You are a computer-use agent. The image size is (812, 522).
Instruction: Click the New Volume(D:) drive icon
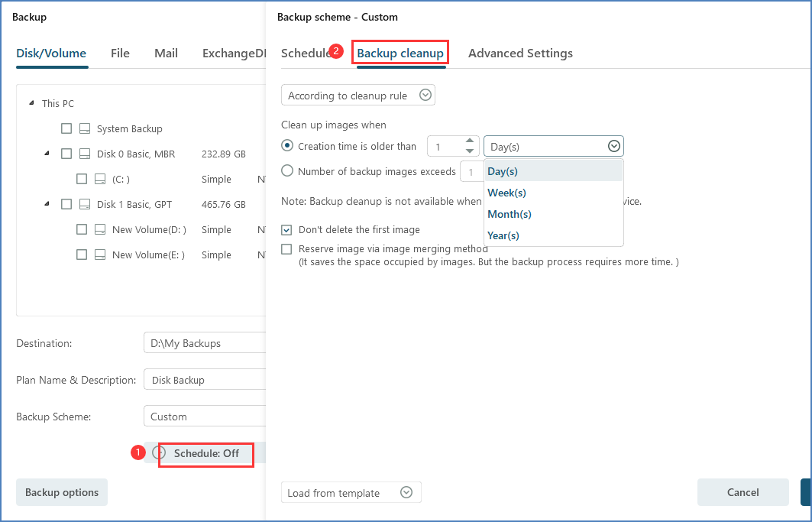click(x=100, y=230)
